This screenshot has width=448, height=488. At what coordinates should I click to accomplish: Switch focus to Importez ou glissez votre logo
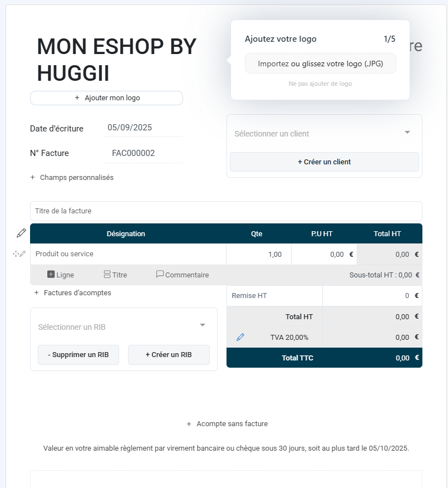320,63
